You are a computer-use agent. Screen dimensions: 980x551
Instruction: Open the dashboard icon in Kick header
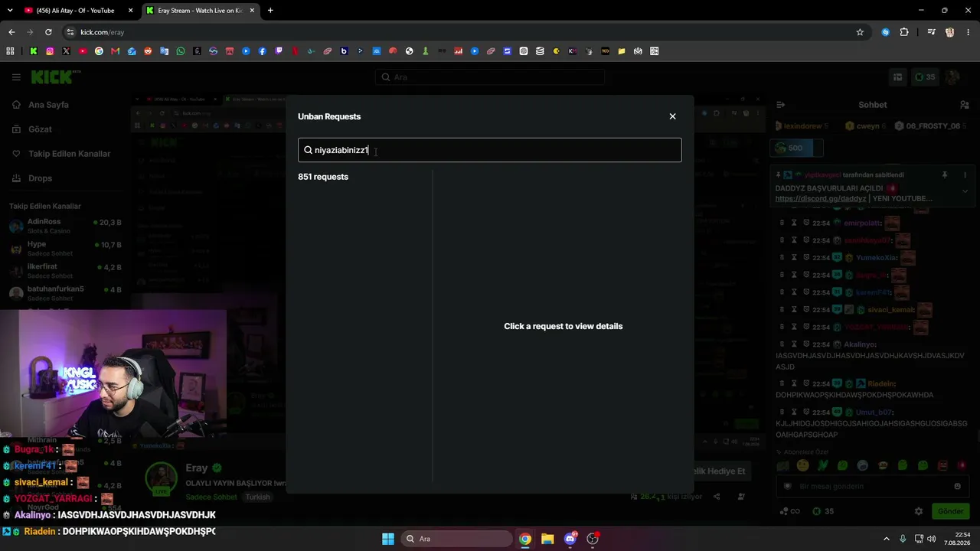pyautogui.click(x=897, y=77)
